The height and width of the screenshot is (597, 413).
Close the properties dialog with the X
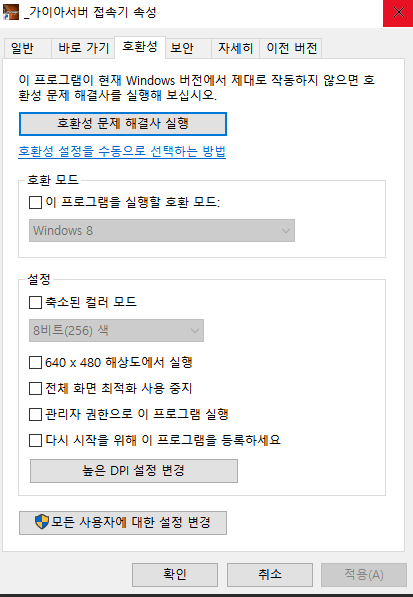[398, 13]
